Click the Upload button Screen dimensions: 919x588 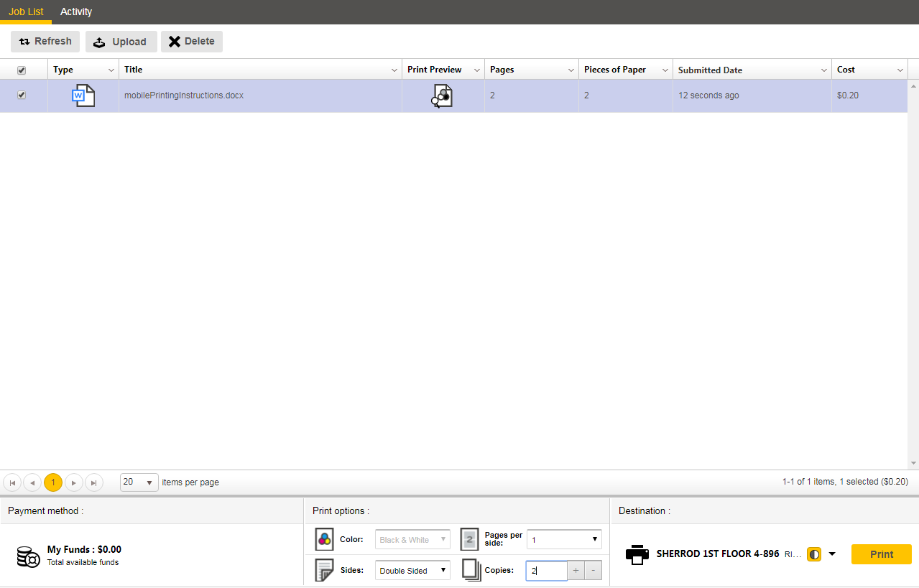pos(121,42)
